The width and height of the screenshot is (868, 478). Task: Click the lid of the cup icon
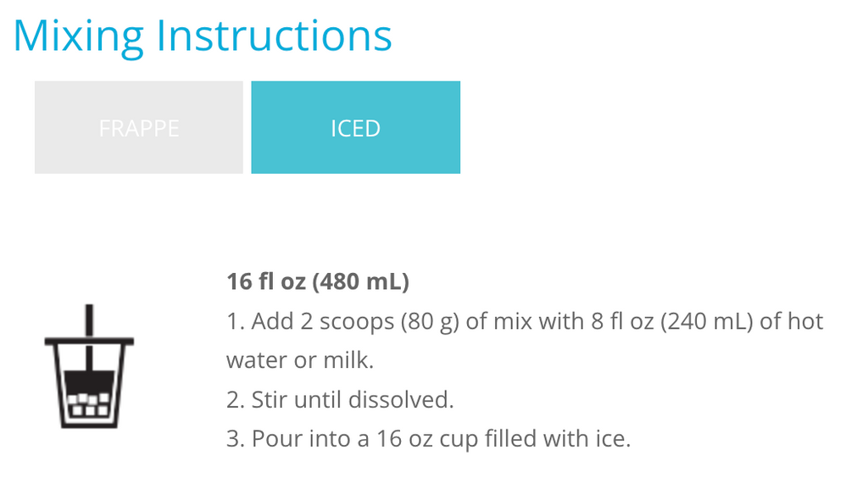click(x=89, y=342)
